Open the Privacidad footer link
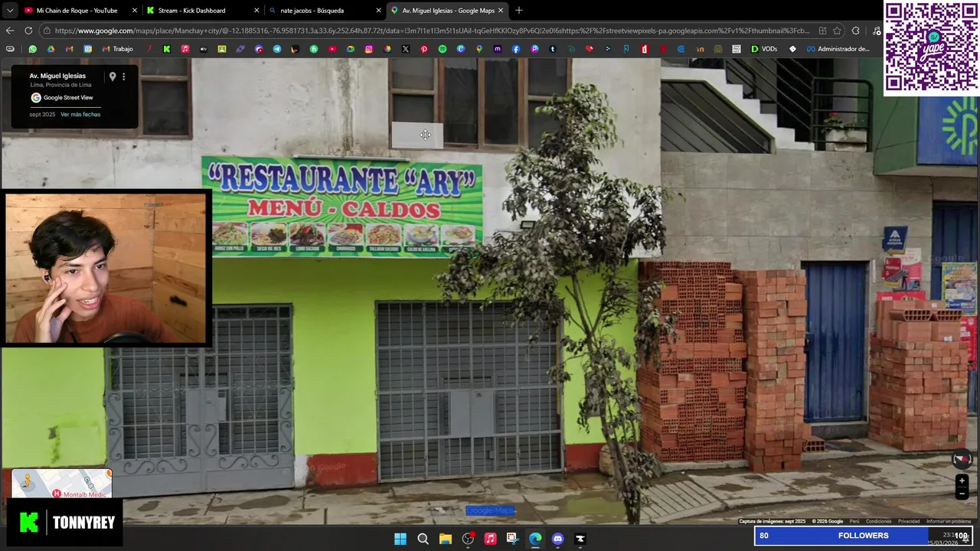 tap(909, 521)
